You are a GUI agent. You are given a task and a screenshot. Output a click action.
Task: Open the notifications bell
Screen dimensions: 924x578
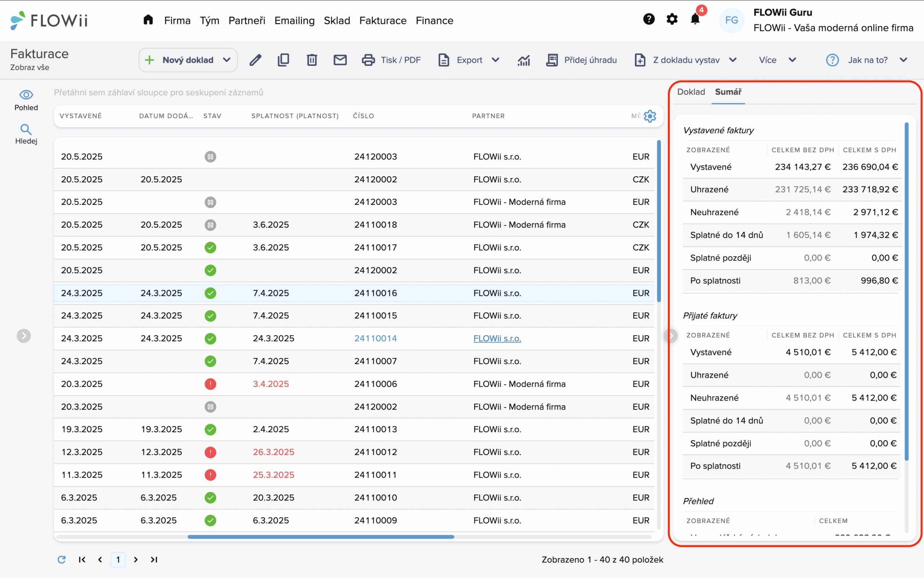tap(695, 19)
